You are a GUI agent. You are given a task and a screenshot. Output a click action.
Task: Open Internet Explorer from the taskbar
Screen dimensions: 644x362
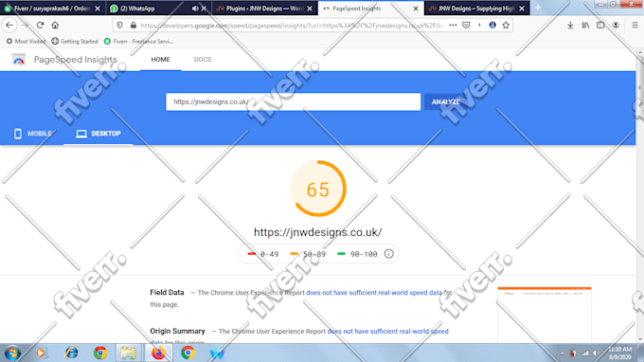(x=71, y=353)
